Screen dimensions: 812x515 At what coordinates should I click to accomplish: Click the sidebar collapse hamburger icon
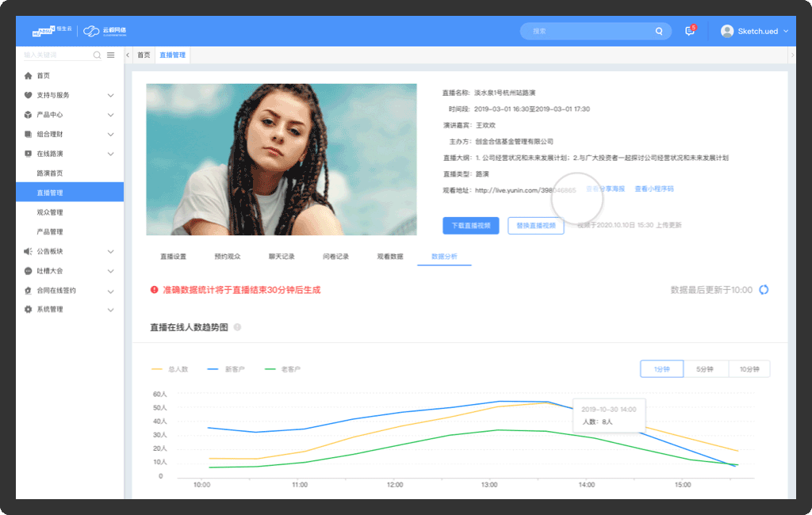(111, 55)
